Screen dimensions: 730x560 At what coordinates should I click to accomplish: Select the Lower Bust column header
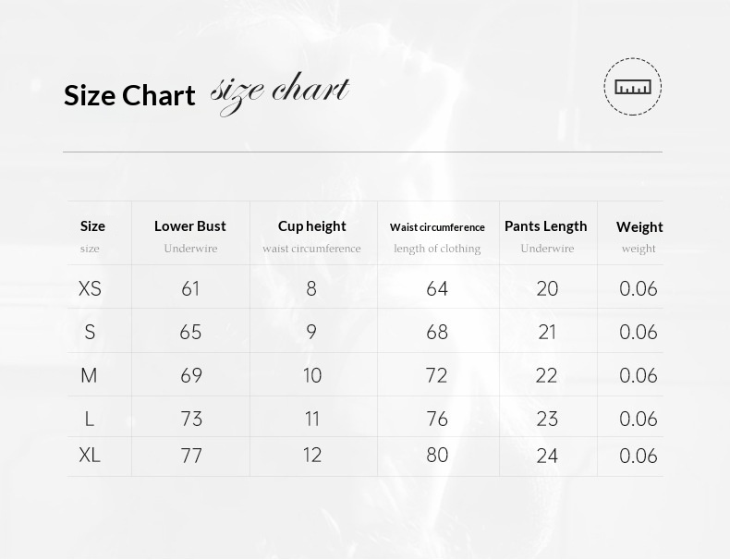pos(190,225)
